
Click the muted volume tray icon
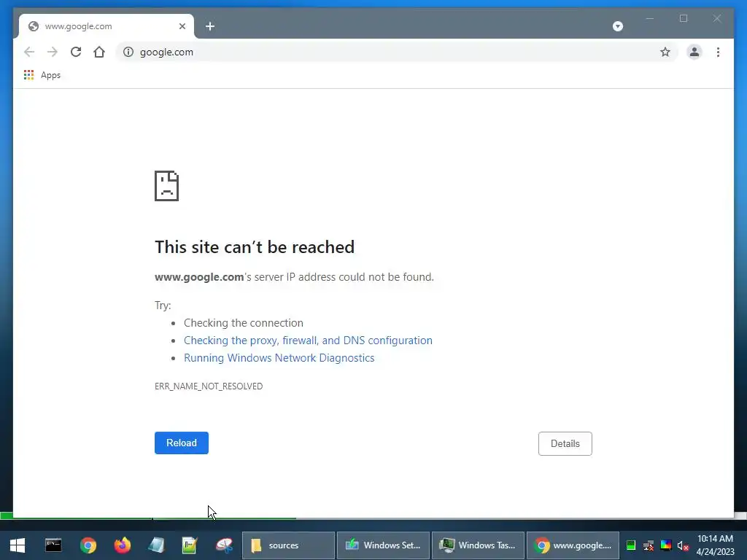[x=683, y=545]
